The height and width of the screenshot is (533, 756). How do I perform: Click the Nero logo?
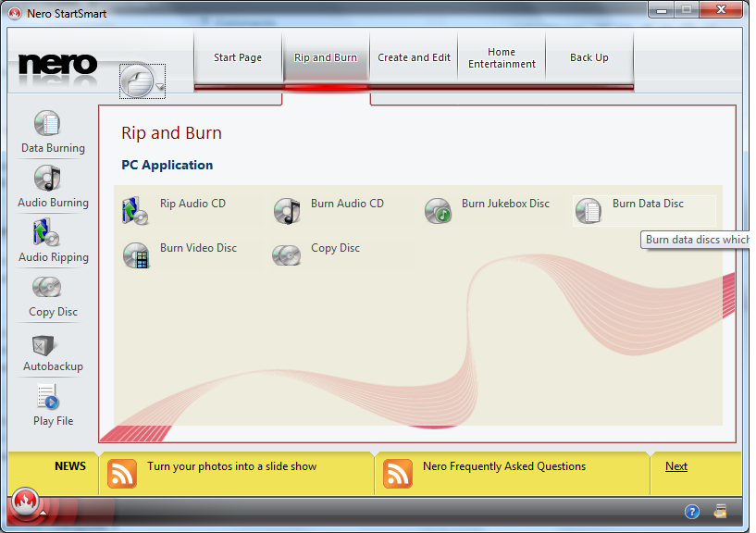(x=57, y=64)
